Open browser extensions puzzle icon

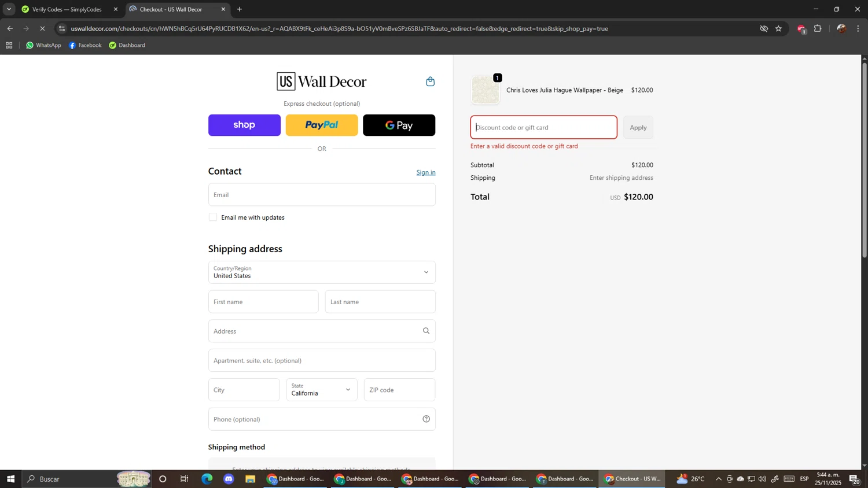818,28
